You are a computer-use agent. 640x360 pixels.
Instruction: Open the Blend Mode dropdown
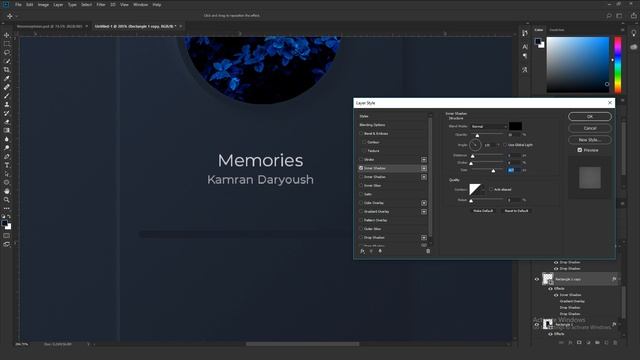pyautogui.click(x=489, y=127)
